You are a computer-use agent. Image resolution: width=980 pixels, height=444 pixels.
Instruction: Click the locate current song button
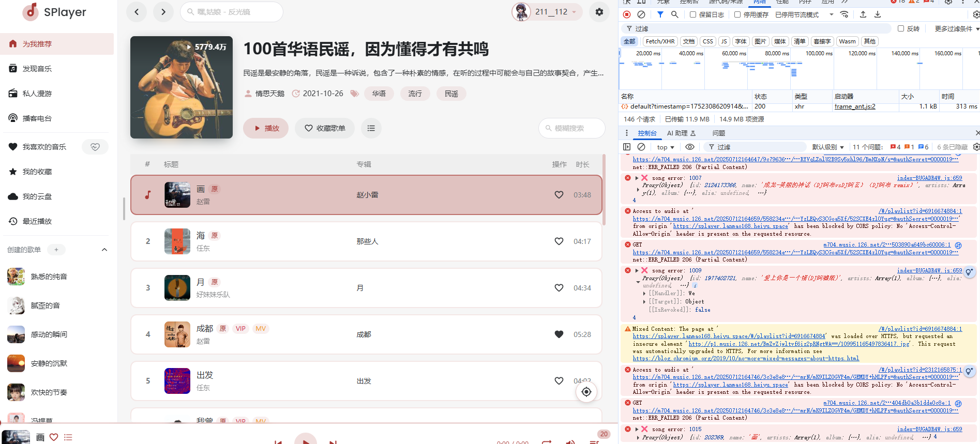click(x=586, y=392)
